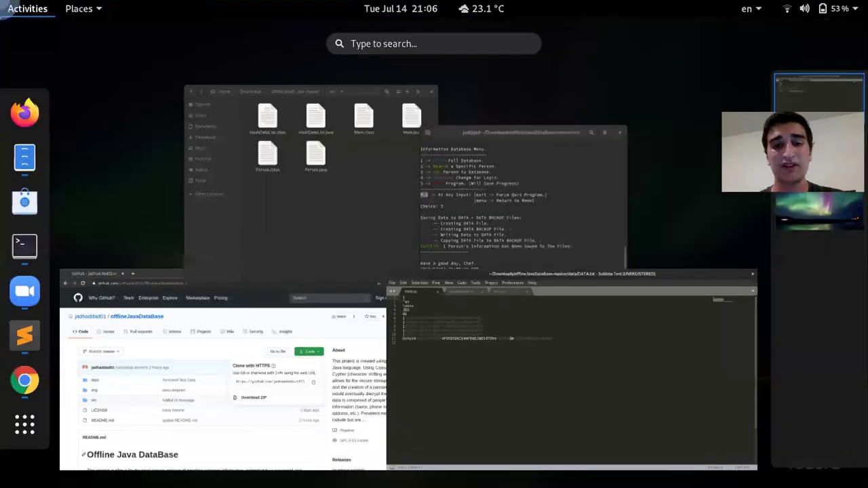Switch to the Security tab
The height and width of the screenshot is (488, 868).
point(254,331)
